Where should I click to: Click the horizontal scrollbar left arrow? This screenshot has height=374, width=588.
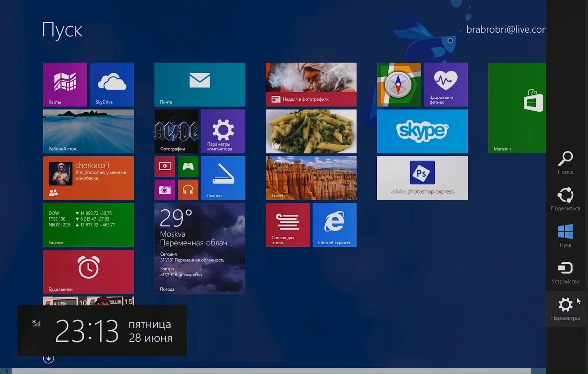click(6, 371)
